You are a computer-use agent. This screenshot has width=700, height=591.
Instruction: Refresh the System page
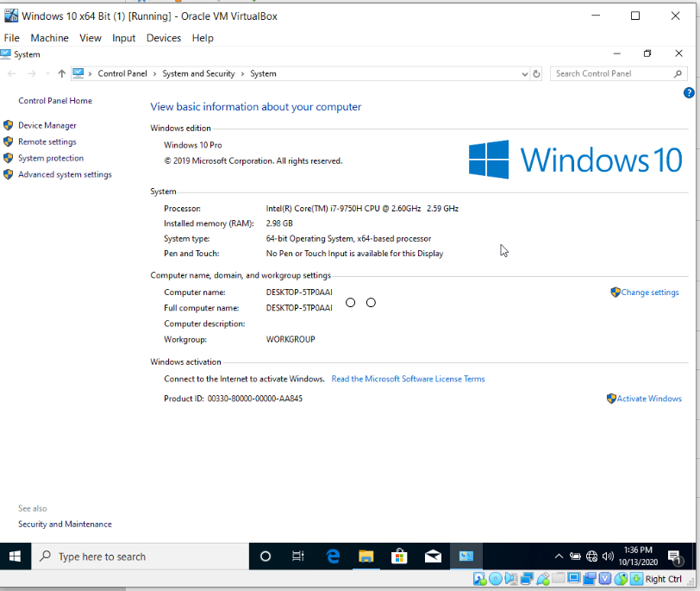point(536,73)
